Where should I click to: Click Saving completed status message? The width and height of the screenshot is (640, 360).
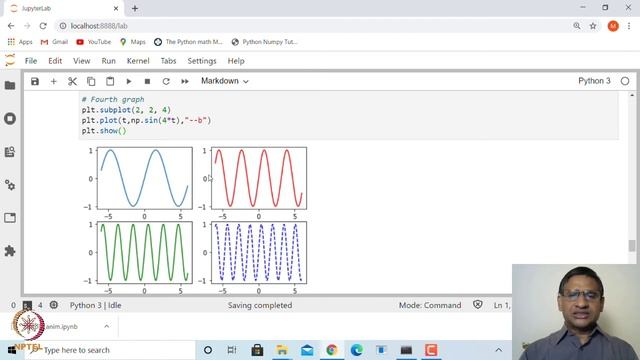(260, 305)
